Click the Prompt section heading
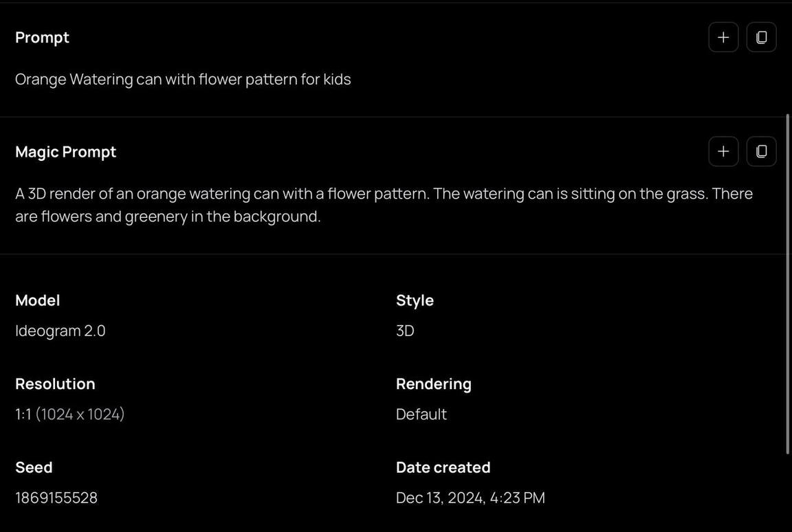 pos(42,37)
